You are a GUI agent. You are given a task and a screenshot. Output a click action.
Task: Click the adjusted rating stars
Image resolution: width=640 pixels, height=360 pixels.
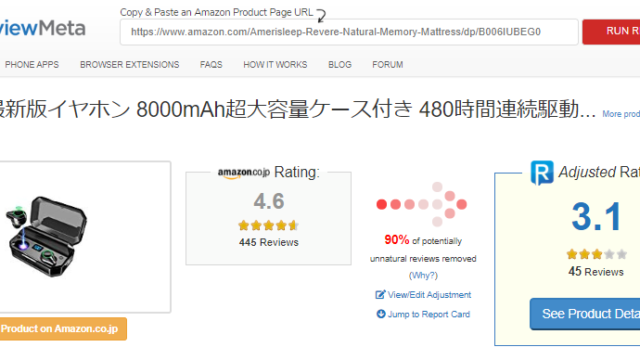(x=596, y=254)
